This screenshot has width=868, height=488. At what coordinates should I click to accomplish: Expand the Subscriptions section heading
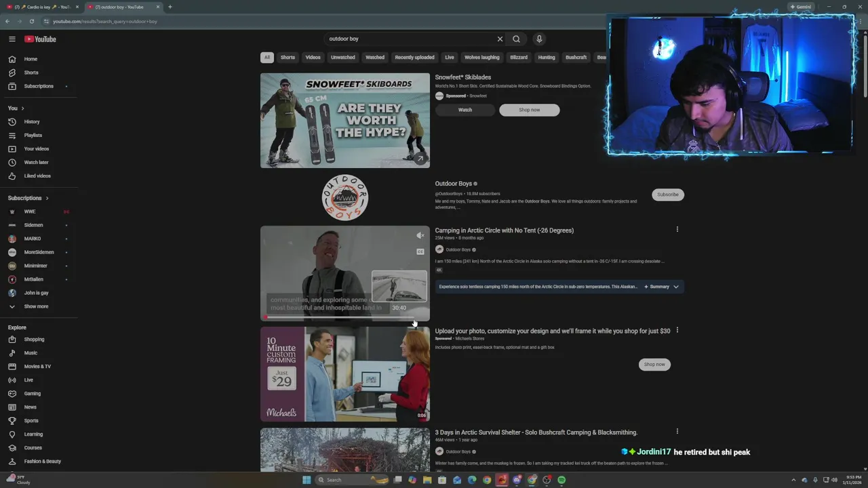click(28, 198)
